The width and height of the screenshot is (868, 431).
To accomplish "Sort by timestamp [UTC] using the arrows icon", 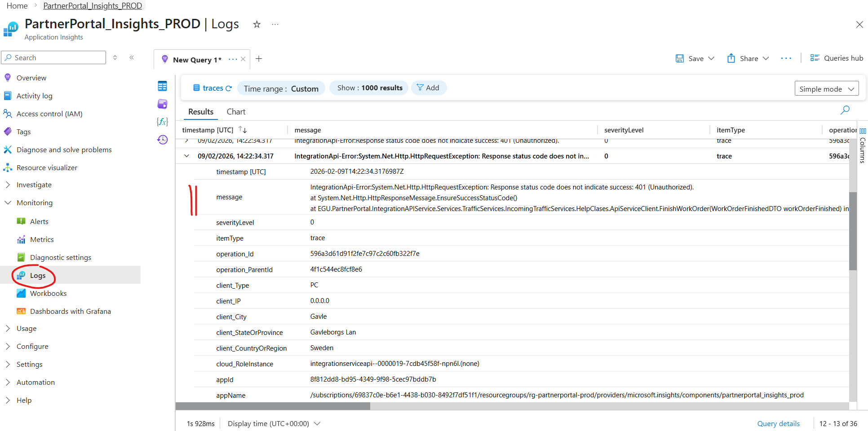I will click(243, 130).
